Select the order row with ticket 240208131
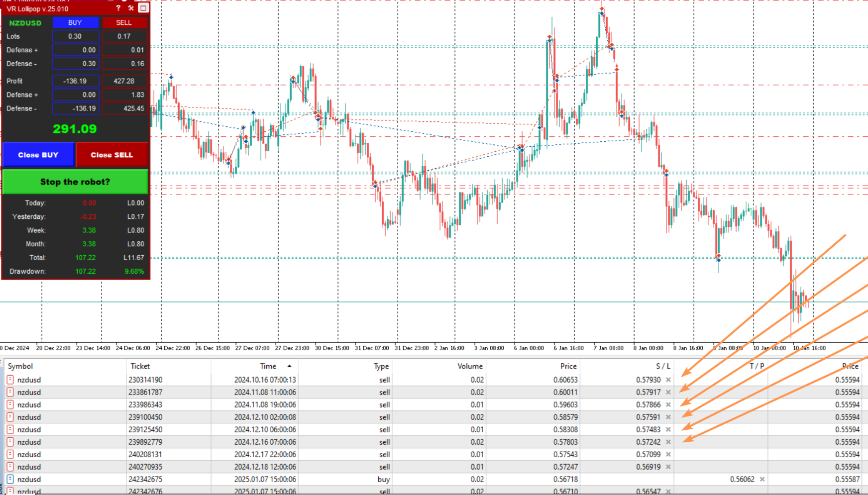 tap(146, 454)
